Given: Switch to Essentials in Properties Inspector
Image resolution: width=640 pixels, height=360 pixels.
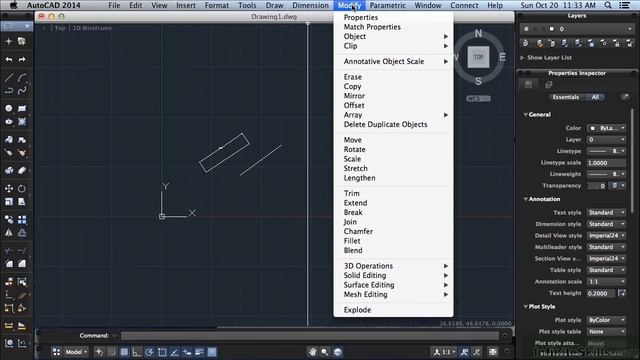Looking at the screenshot, I should (x=565, y=97).
